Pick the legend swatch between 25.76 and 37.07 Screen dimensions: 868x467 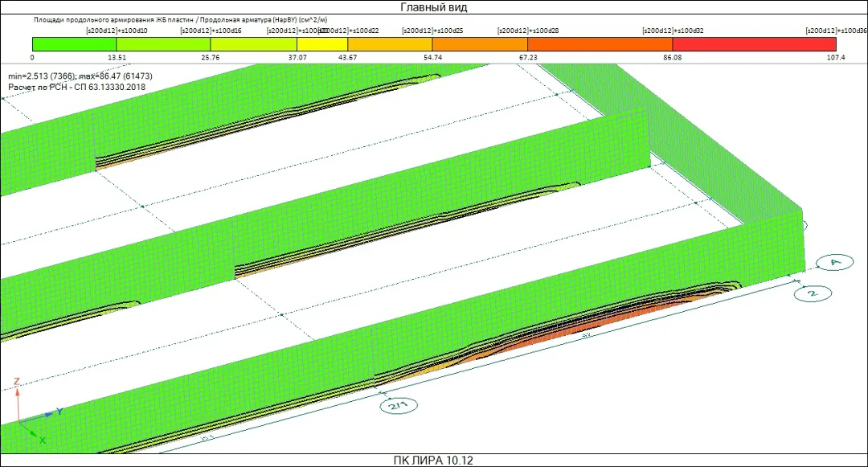(253, 44)
